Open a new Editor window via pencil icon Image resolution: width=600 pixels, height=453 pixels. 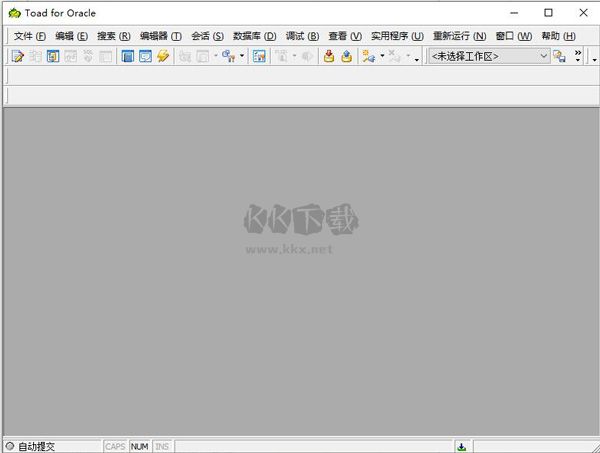(17, 57)
